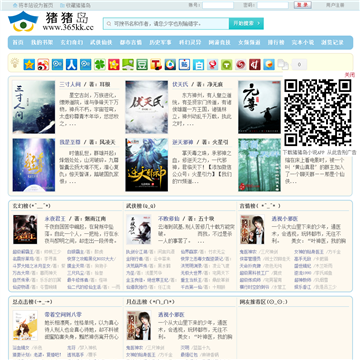
Task: Click the blue 白 share icon
Action: pyautogui.click(x=198, y=64)
